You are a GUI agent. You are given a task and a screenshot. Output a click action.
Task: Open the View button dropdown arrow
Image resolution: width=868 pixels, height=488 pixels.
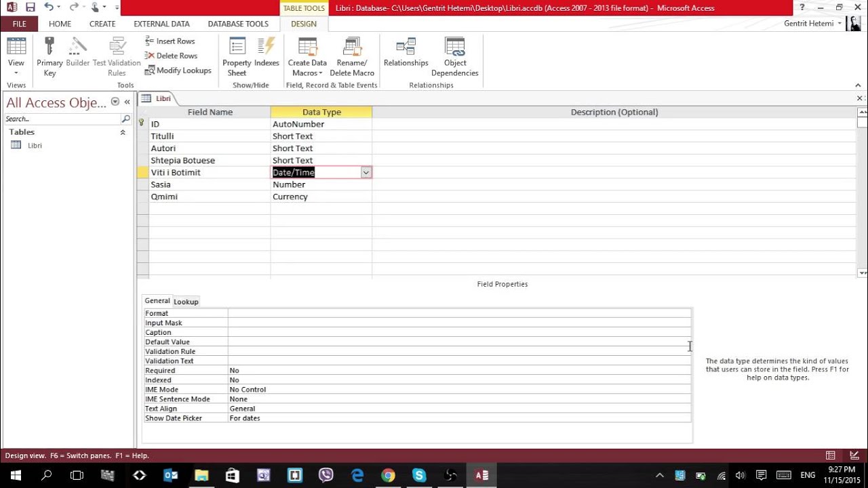16,73
